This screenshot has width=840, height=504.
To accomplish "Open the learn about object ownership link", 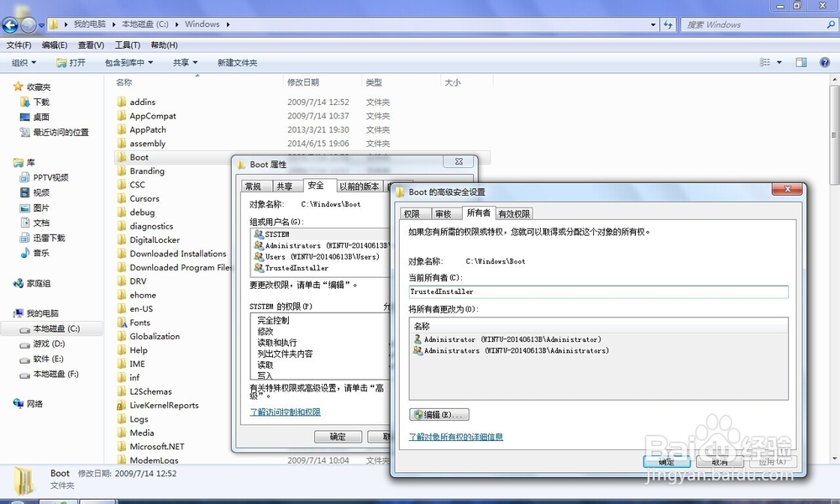I will (x=456, y=437).
